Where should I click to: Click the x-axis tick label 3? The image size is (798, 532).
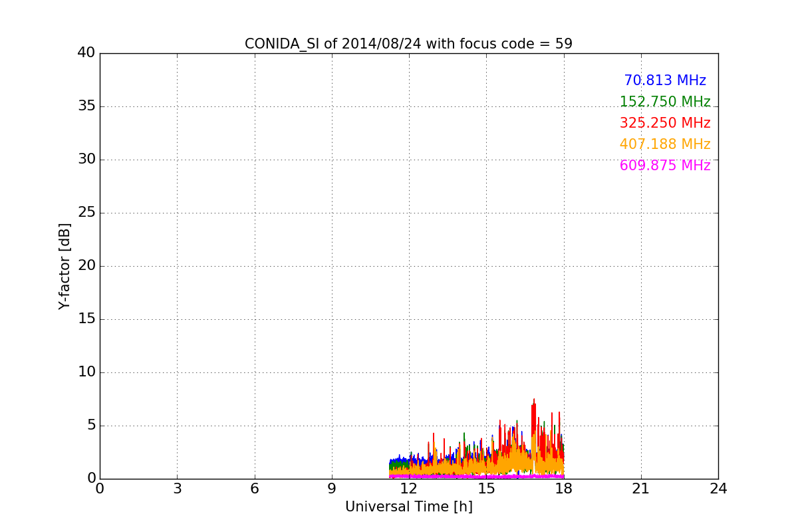(x=177, y=488)
